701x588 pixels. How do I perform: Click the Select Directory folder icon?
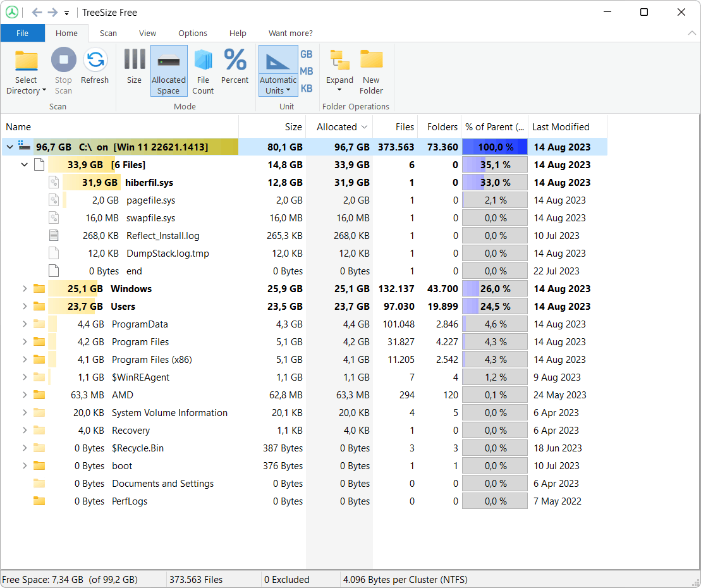click(x=26, y=61)
